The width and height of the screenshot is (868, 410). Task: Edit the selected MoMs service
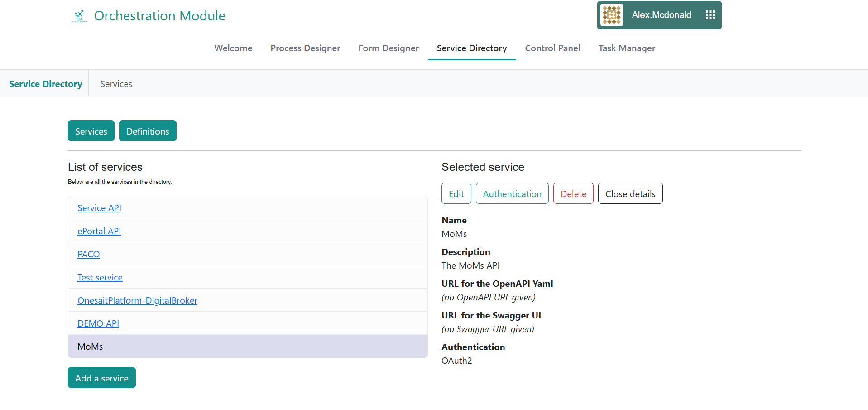[456, 193]
